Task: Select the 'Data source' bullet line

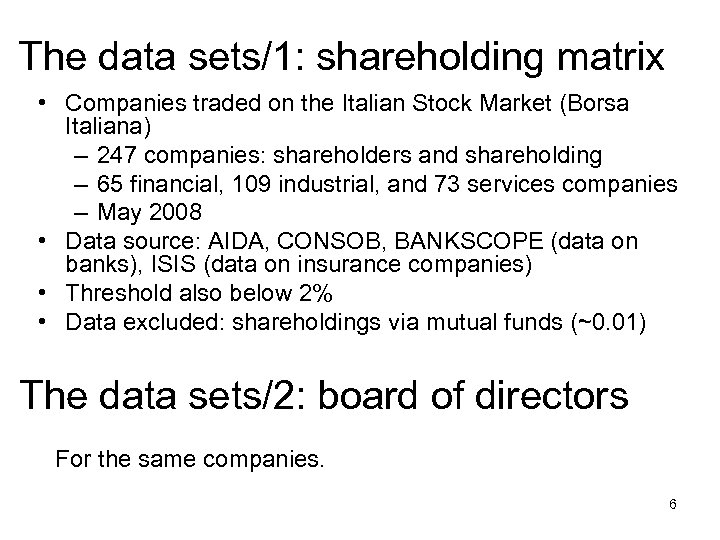Action: [x=360, y=241]
